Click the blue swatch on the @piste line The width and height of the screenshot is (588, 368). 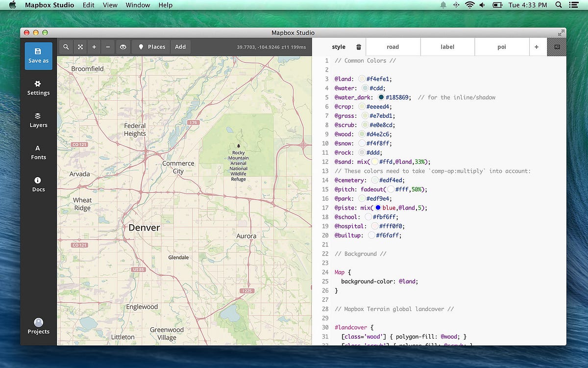tap(377, 208)
